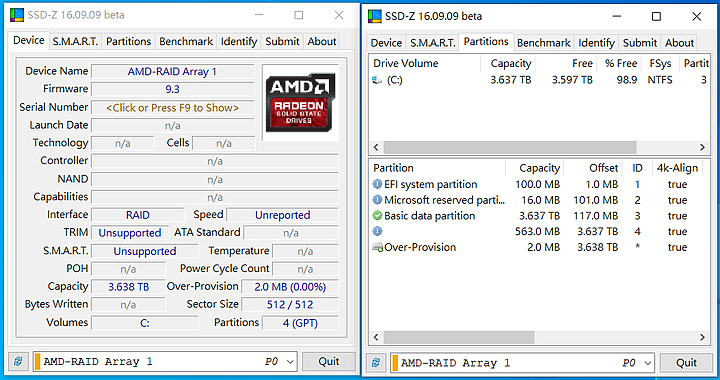
Task: Click drive volume list left scroll arrow
Action: coord(376,147)
